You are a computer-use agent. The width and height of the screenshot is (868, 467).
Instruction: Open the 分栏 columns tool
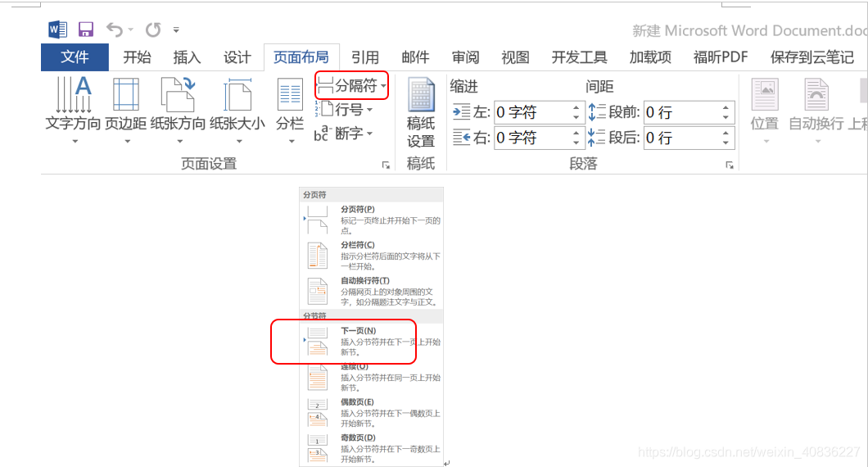[290, 111]
